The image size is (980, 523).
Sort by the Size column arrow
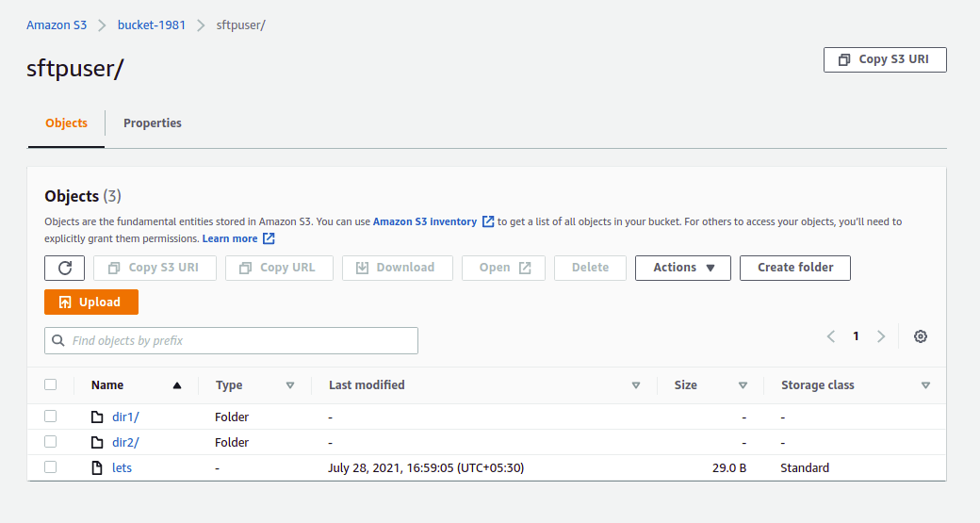[x=743, y=385]
